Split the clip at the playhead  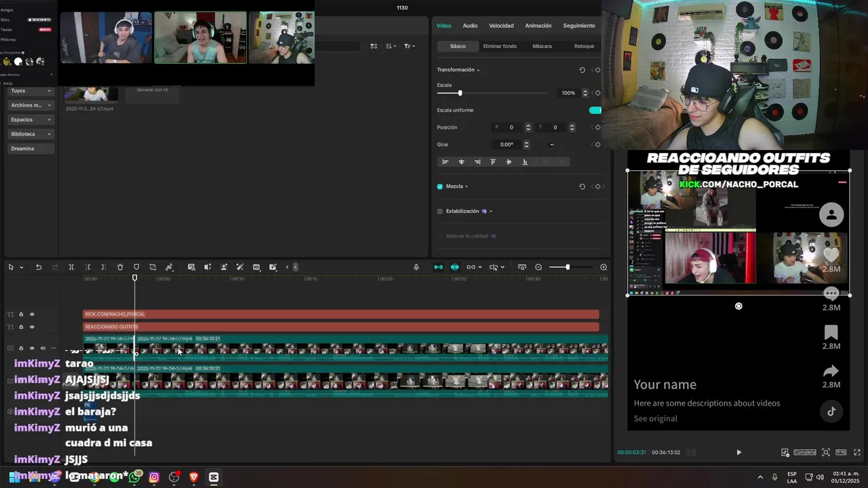tap(71, 267)
